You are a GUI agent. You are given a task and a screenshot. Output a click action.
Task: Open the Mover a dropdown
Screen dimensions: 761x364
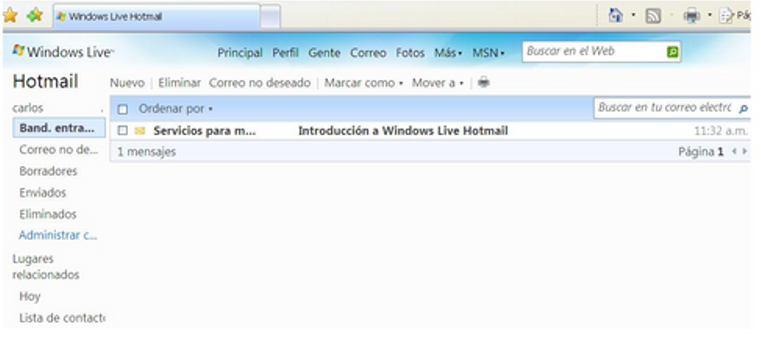point(437,83)
